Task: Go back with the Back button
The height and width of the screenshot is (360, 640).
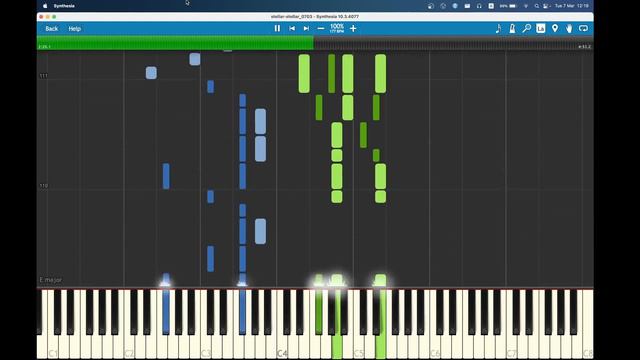Action: (x=52, y=29)
